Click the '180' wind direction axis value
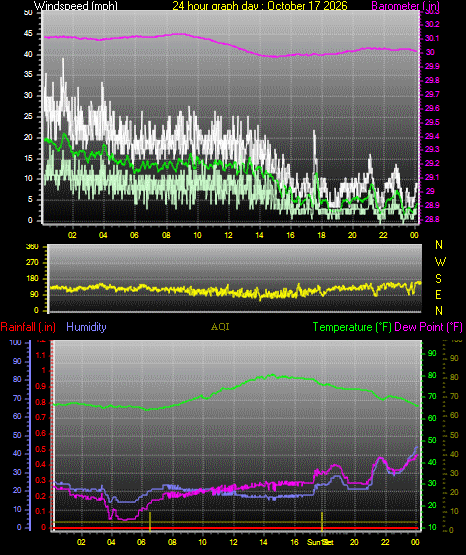 [32, 279]
